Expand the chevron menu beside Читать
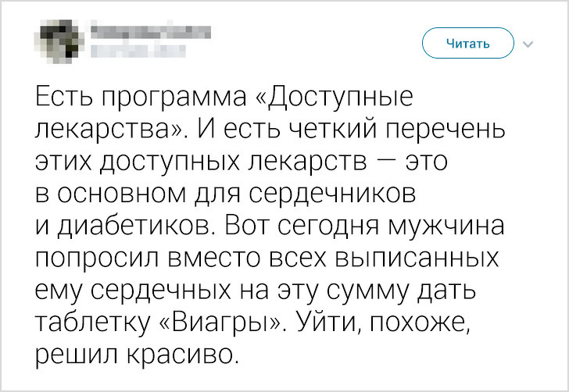This screenshot has width=569, height=392. click(x=528, y=44)
